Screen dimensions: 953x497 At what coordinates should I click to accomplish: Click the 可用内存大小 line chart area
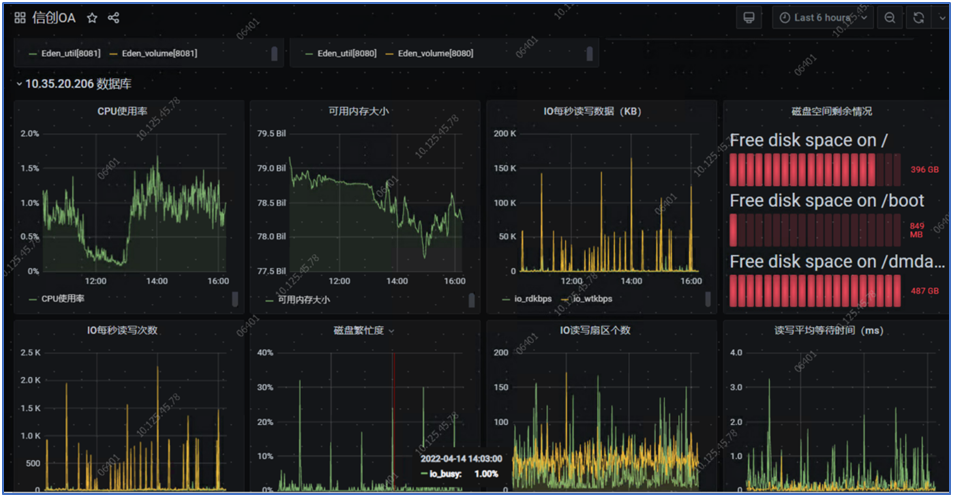[375, 202]
